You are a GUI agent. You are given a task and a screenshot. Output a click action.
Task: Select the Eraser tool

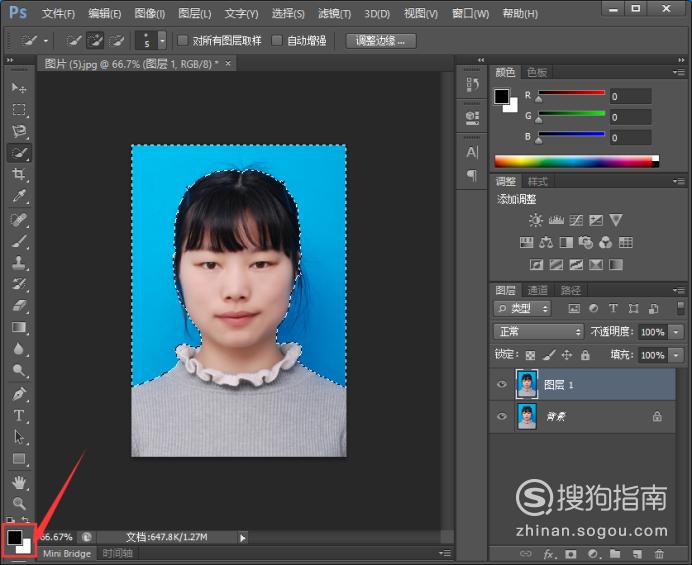[x=19, y=306]
